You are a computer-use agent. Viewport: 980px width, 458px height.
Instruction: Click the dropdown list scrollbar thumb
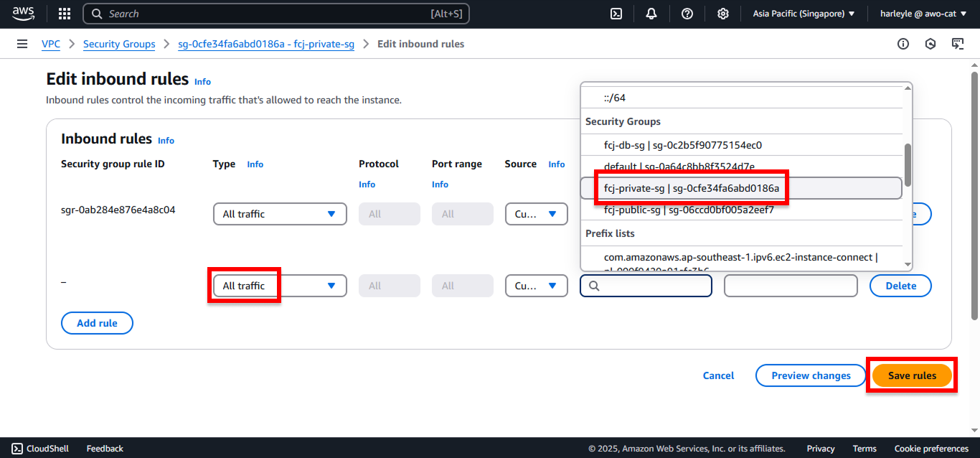pyautogui.click(x=908, y=164)
